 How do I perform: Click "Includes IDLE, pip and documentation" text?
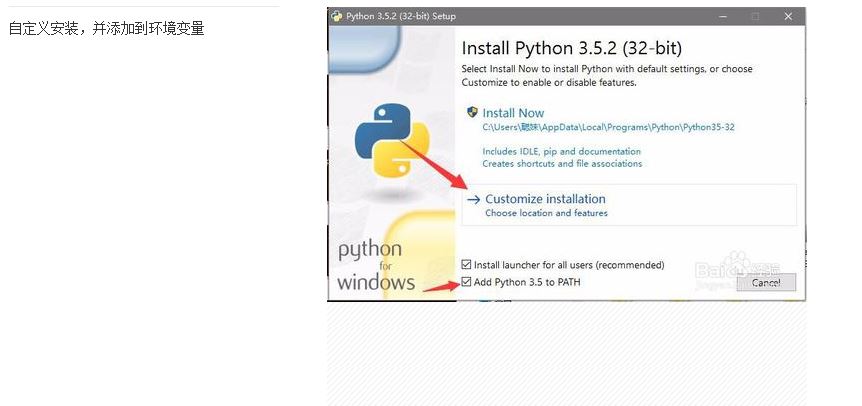[x=562, y=152]
